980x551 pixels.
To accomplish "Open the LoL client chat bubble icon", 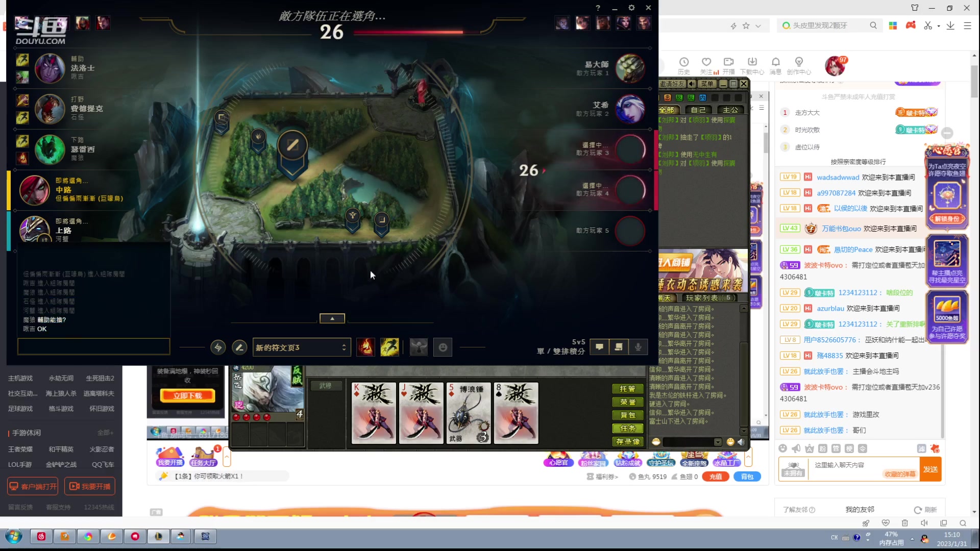I will click(x=599, y=347).
